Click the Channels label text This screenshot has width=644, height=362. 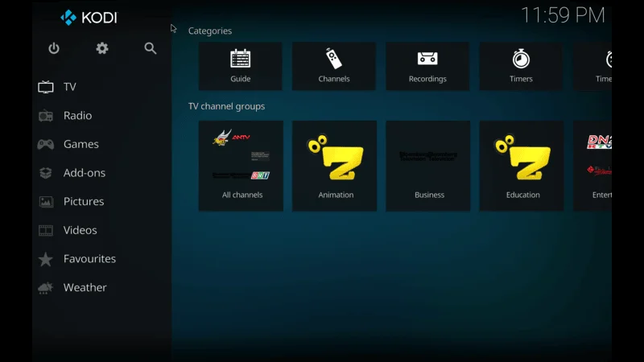coord(334,79)
